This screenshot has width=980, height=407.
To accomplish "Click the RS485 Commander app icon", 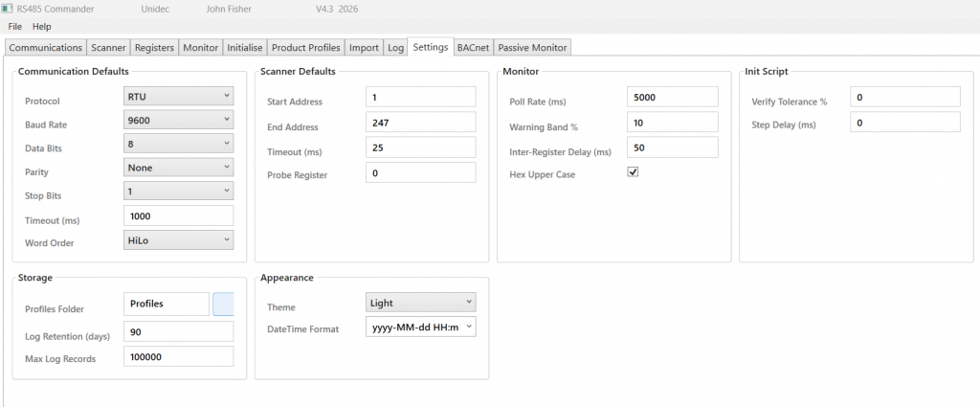I will point(8,9).
